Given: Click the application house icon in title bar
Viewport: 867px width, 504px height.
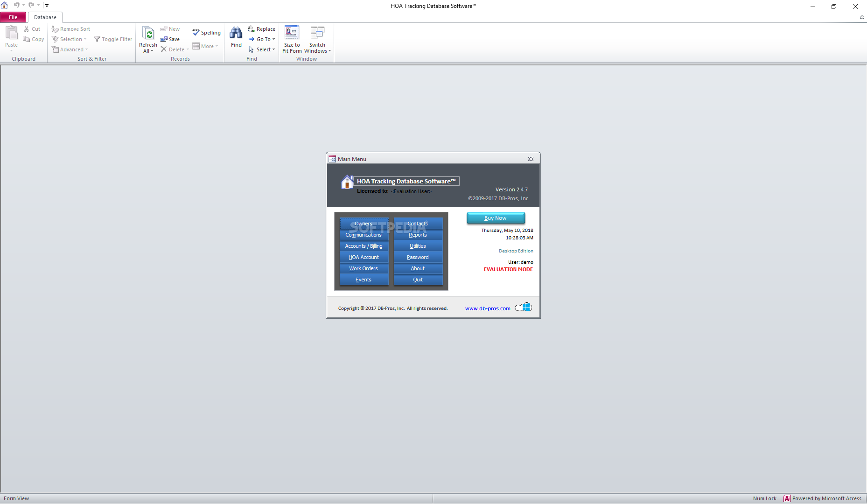Looking at the screenshot, I should coord(5,5).
